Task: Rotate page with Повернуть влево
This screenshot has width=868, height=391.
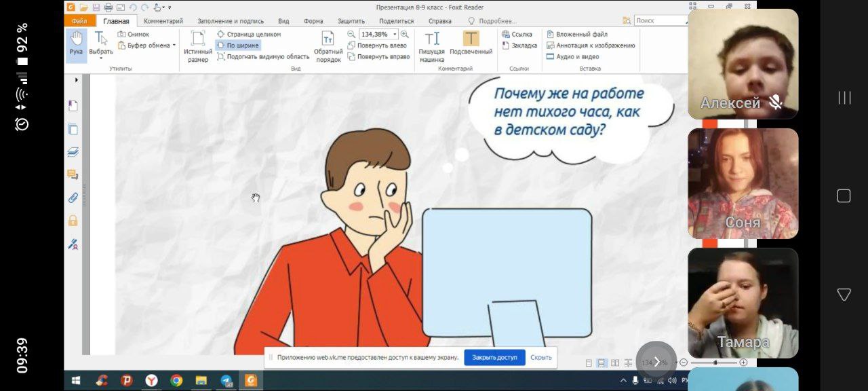Action: pos(377,45)
